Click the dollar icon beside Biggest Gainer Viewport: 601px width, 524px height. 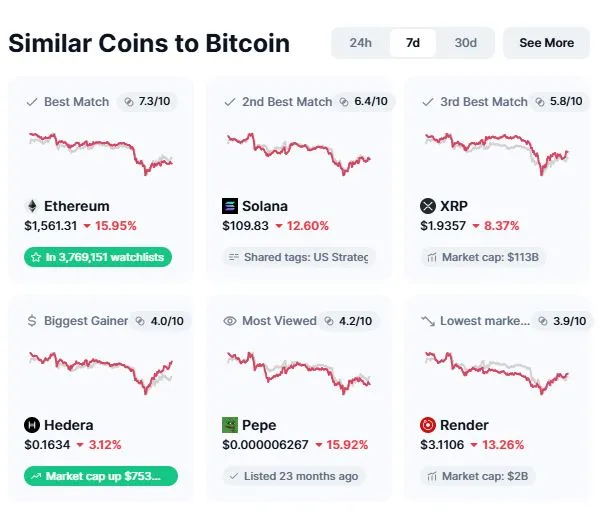tap(32, 321)
